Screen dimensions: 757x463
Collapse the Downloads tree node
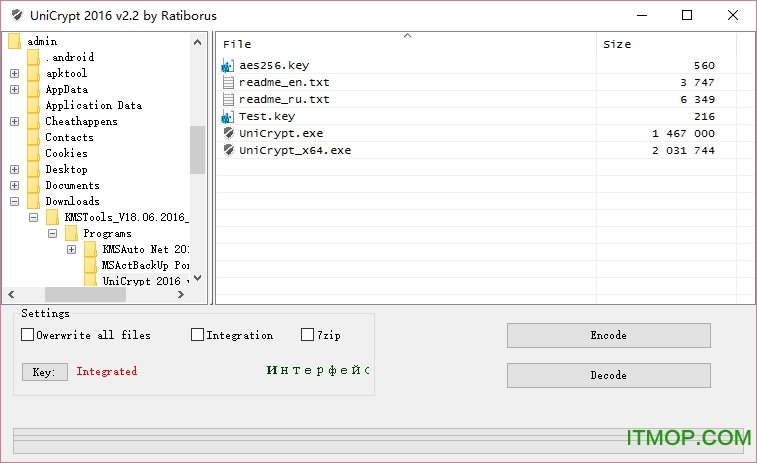14,202
